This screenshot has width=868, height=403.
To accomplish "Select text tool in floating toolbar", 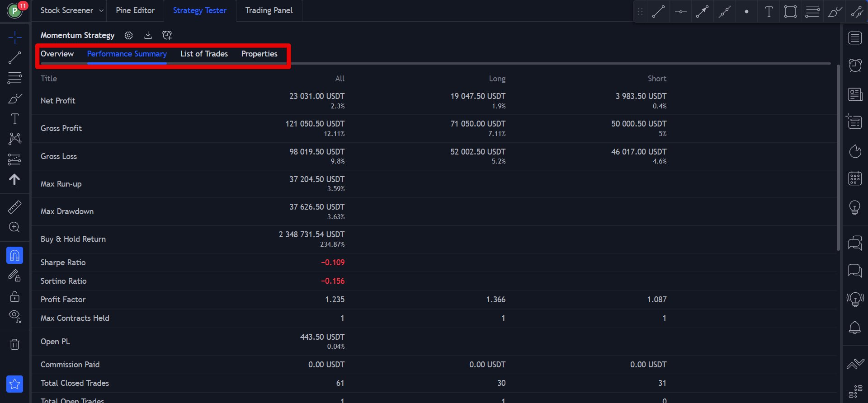I will 769,12.
